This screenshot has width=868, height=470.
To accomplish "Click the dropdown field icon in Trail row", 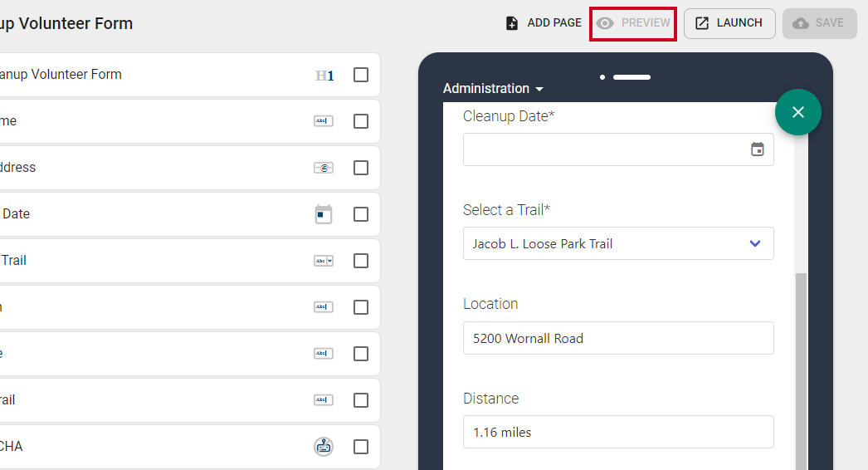I will tap(324, 261).
